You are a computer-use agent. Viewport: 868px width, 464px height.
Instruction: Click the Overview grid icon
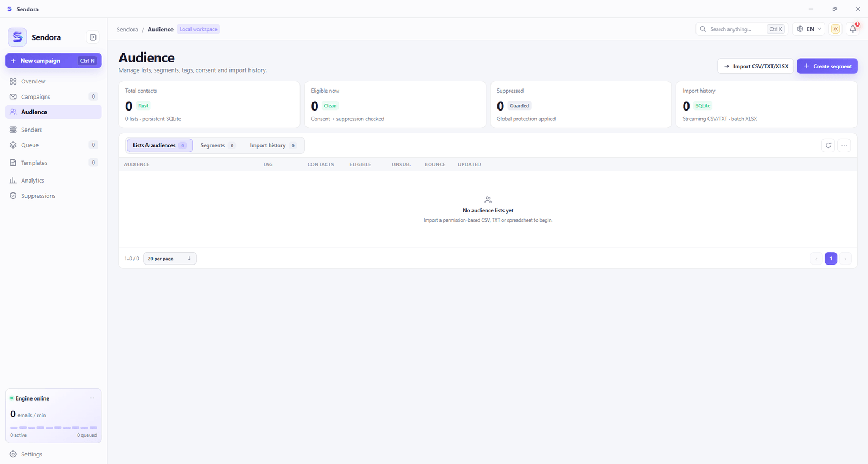coord(13,81)
